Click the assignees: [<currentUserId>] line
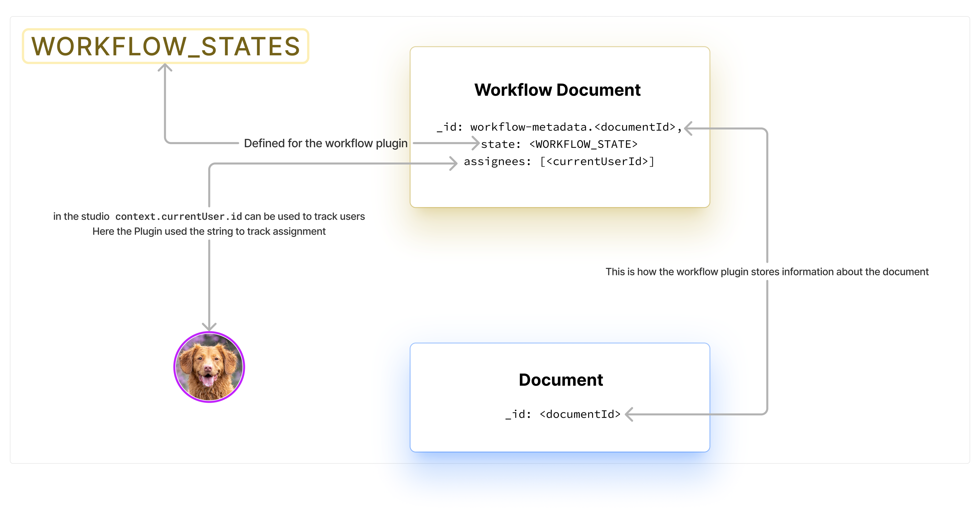This screenshot has height=524, width=980. 559,161
